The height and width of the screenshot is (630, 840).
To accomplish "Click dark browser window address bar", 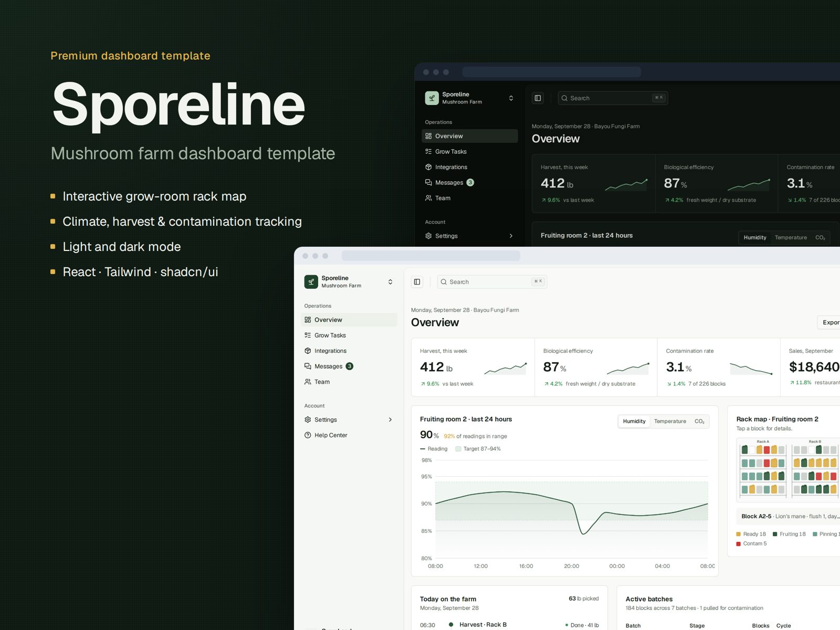I will (552, 72).
